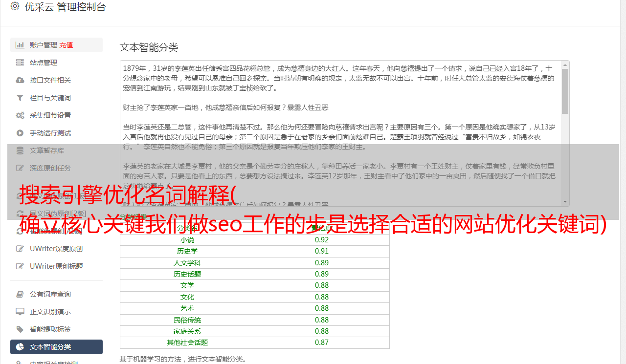
Task: Click the refresh icon for 同义词伪原创[2版]
Action: pyautogui.click(x=20, y=214)
